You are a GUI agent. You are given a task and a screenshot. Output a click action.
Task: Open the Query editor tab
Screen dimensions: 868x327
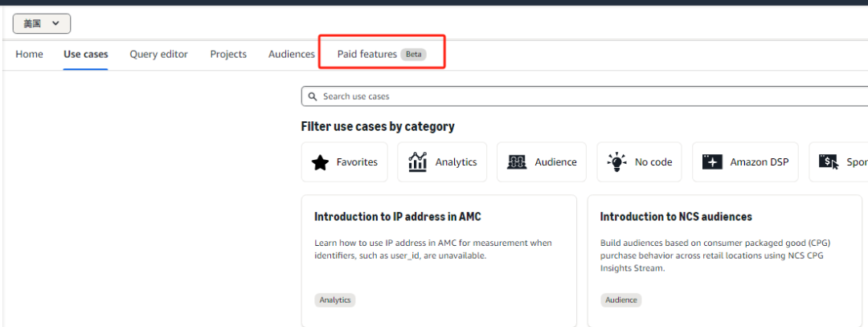[158, 55]
